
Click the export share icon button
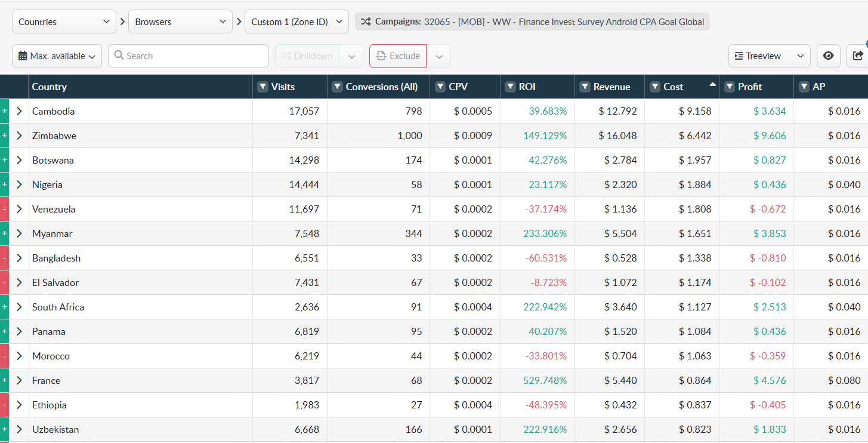[858, 56]
